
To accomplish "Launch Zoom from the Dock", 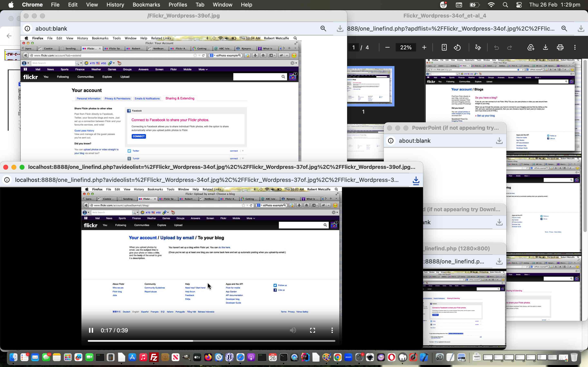I will [x=348, y=357].
